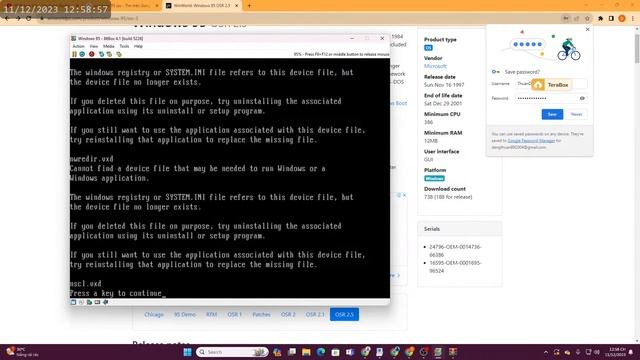
Task: Open Chrome side panel icon
Action: coord(611,18)
